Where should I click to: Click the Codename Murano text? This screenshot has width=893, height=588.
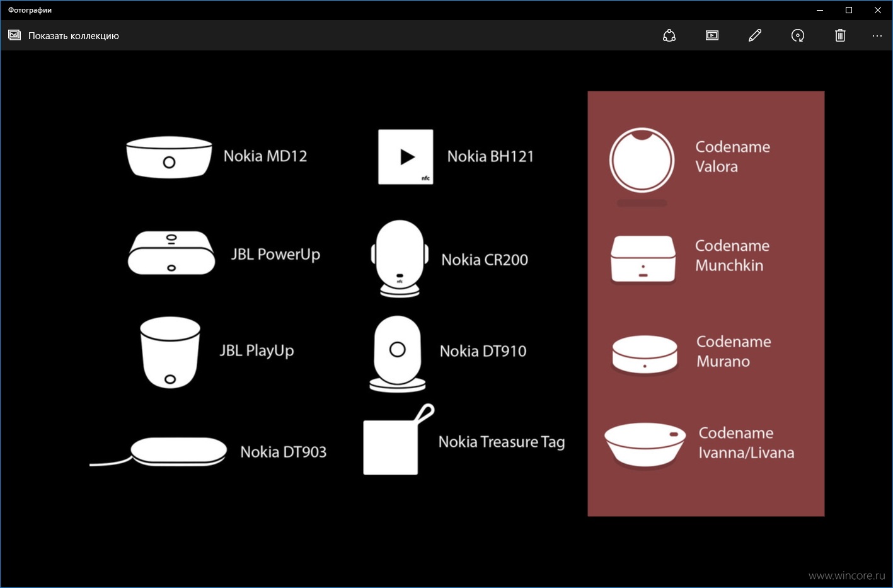click(x=734, y=352)
